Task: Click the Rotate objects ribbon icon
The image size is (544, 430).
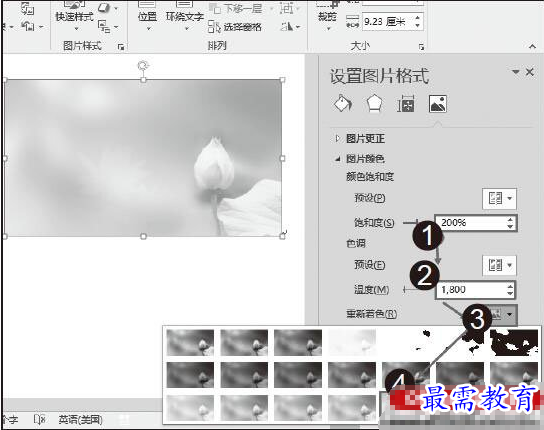Action: (x=287, y=26)
